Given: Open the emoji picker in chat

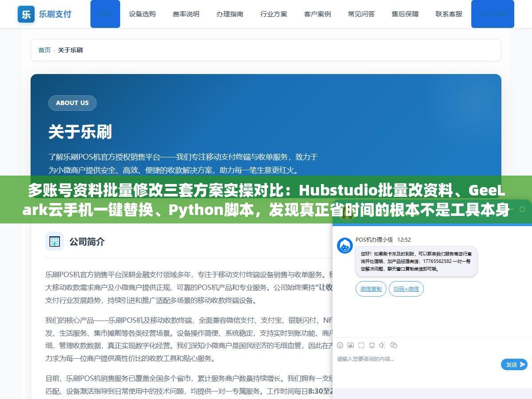Looking at the screenshot, I should pyautogui.click(x=340, y=345).
